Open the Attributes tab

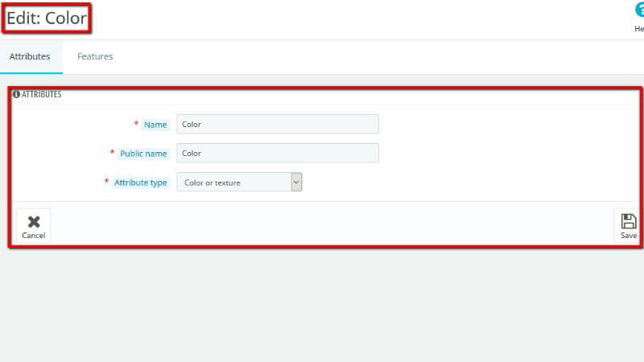(30, 56)
